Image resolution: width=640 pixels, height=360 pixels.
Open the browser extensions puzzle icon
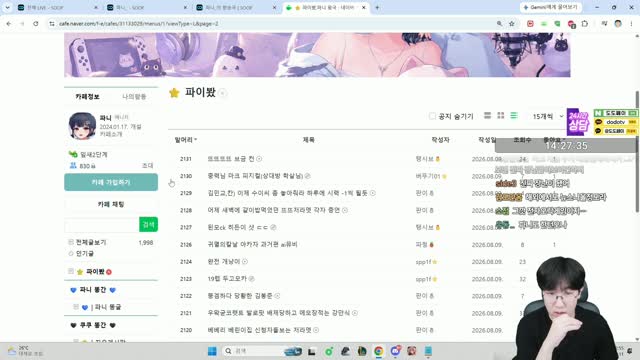pos(584,24)
